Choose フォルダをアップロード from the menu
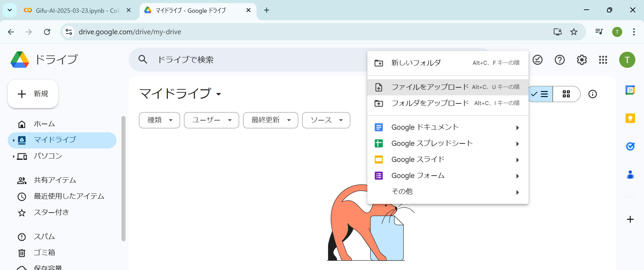This screenshot has width=644, height=270. point(448,103)
